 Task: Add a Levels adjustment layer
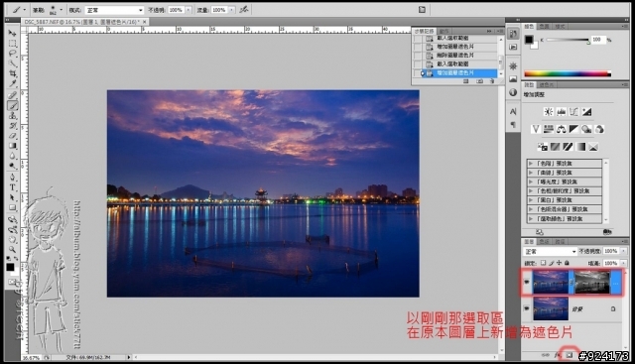(x=561, y=112)
